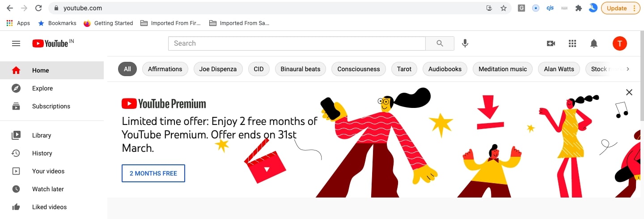Click into the Search input field
Image resolution: width=644 pixels, height=219 pixels.
[297, 43]
